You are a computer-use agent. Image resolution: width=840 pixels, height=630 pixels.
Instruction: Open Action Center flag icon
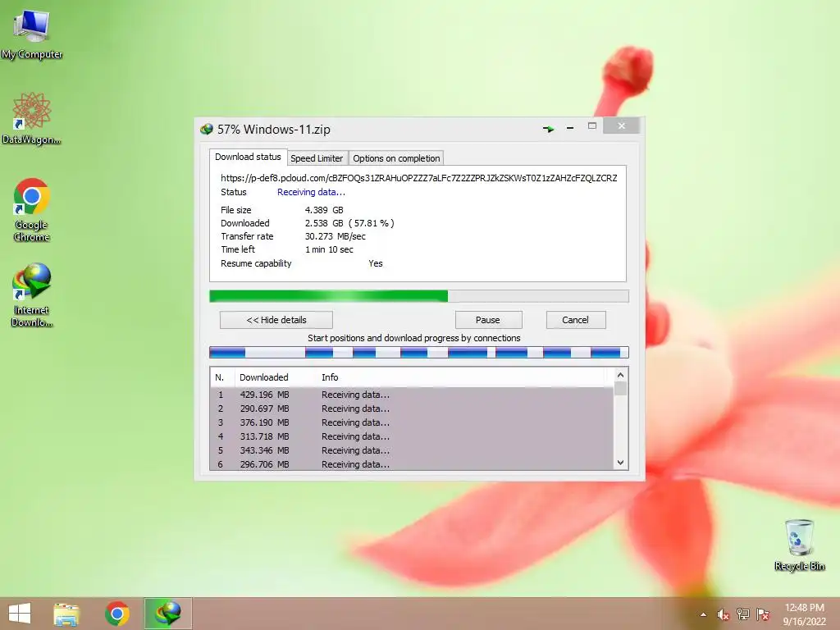(x=762, y=614)
